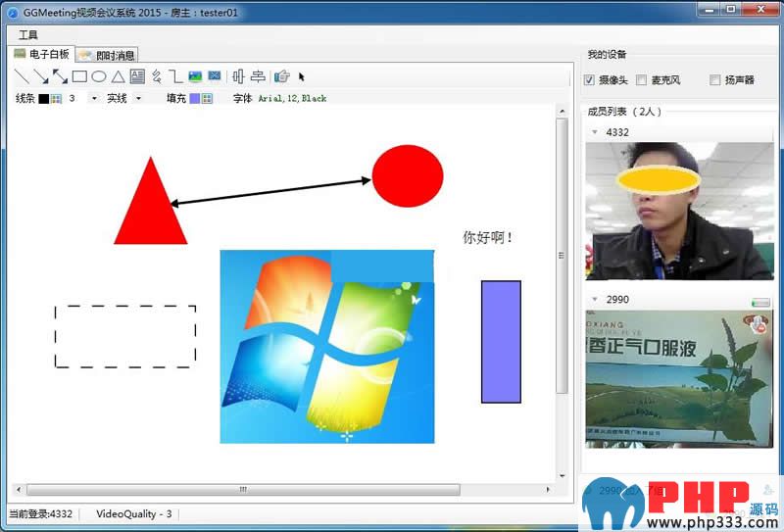
Task: Select the polyline connector tool
Action: point(175,76)
